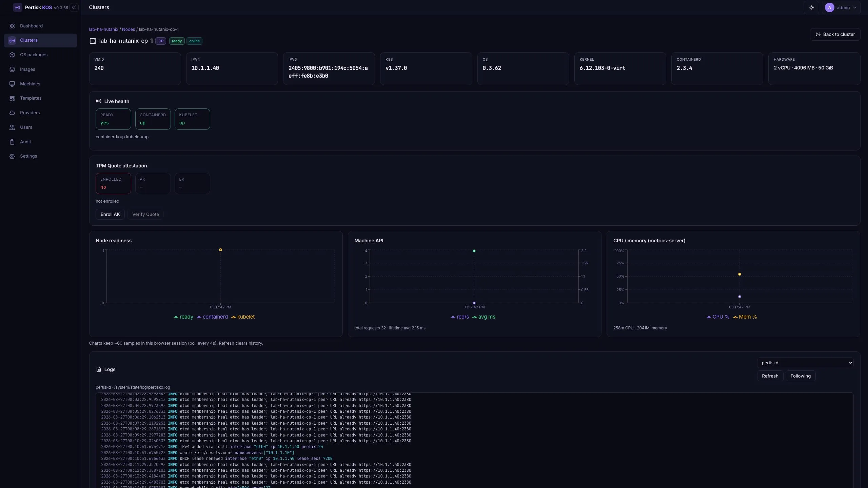Click the Settings gear icon in sidebar
The width and height of the screenshot is (868, 488).
[x=12, y=156]
